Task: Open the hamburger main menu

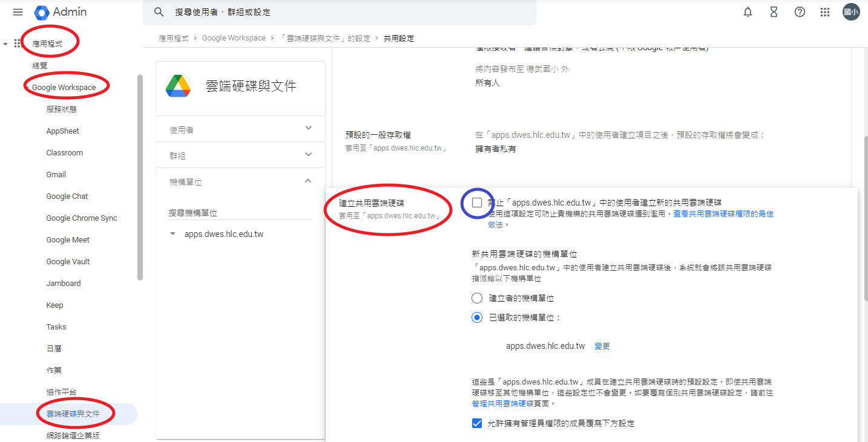Action: [x=18, y=12]
